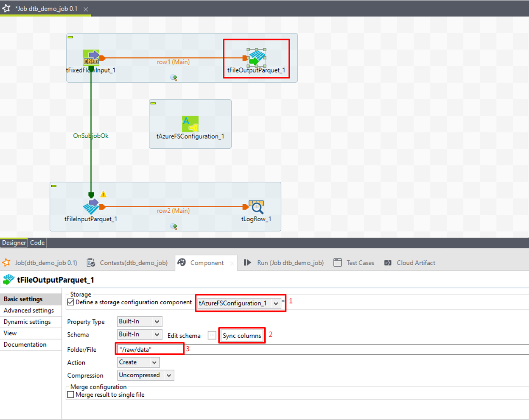This screenshot has width=529, height=420.
Task: Click the tLogRow_1 component label
Action: [x=256, y=219]
